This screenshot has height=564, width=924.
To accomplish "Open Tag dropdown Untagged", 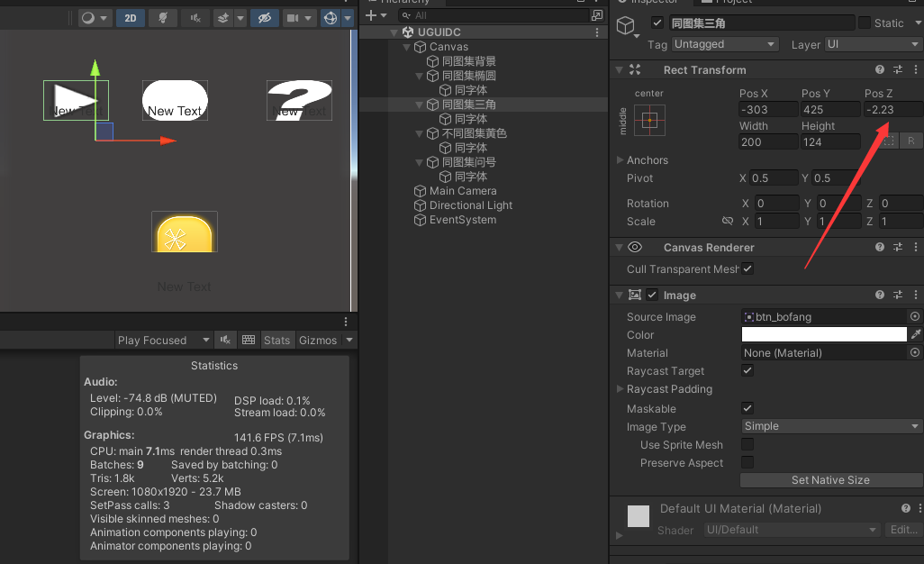I will (x=725, y=44).
